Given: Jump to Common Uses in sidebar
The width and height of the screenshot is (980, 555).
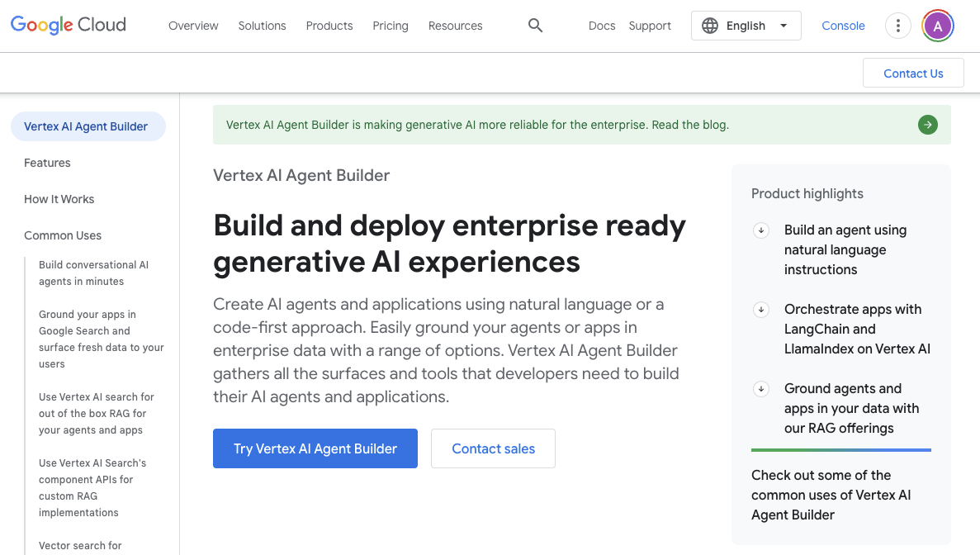Looking at the screenshot, I should click(63, 235).
